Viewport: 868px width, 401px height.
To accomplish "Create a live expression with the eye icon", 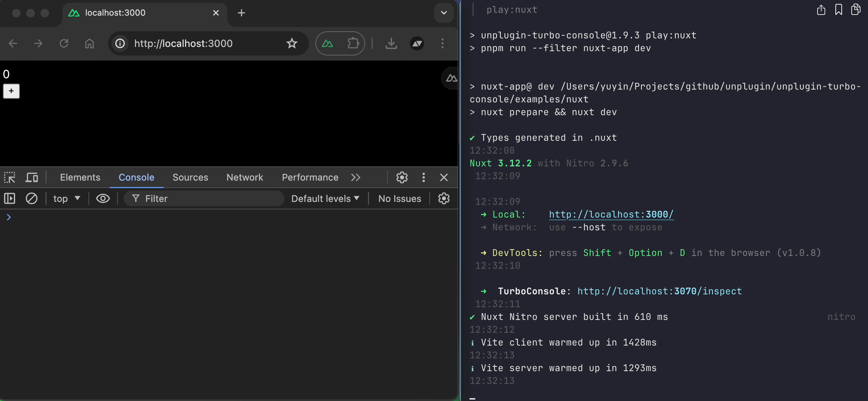I will [x=103, y=198].
